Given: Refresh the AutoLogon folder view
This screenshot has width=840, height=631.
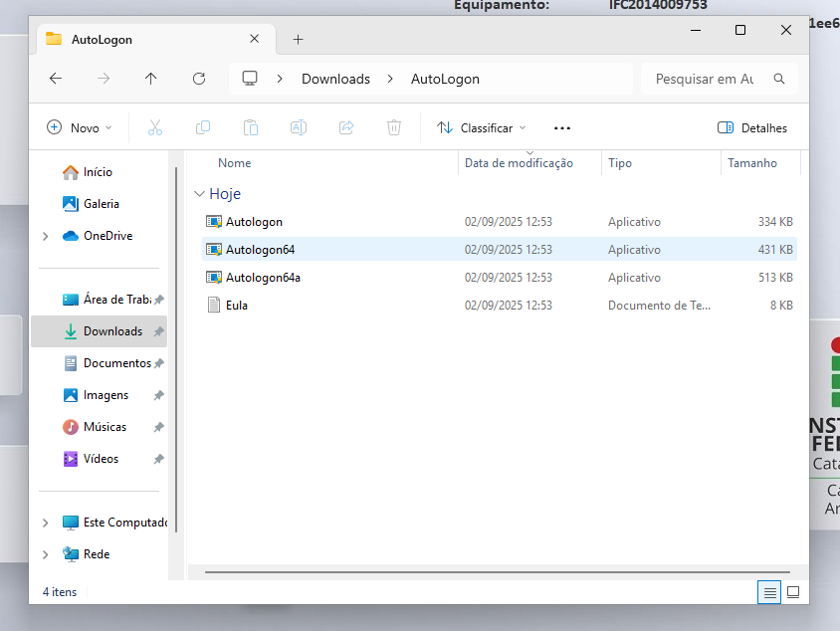Looking at the screenshot, I should point(199,79).
